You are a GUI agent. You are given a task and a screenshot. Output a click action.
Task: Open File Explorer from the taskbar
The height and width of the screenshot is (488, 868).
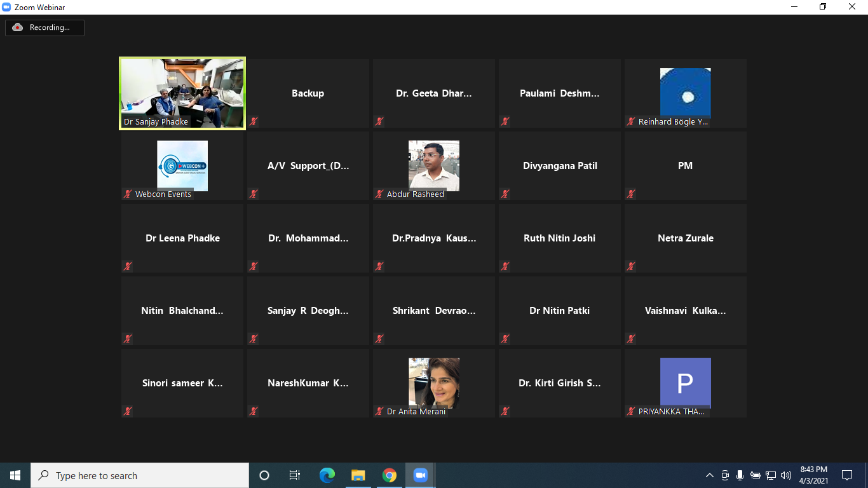click(x=358, y=475)
